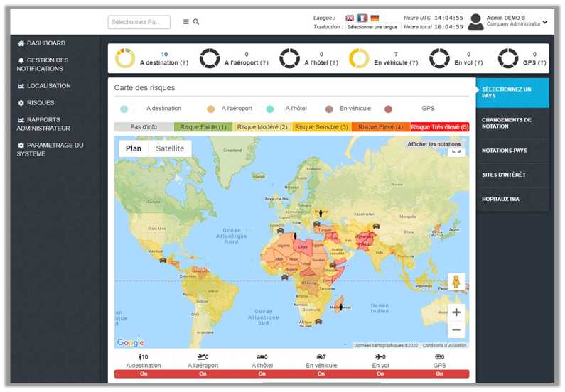Click the Street View pegman icon
The image size is (565, 392).
[x=456, y=282]
